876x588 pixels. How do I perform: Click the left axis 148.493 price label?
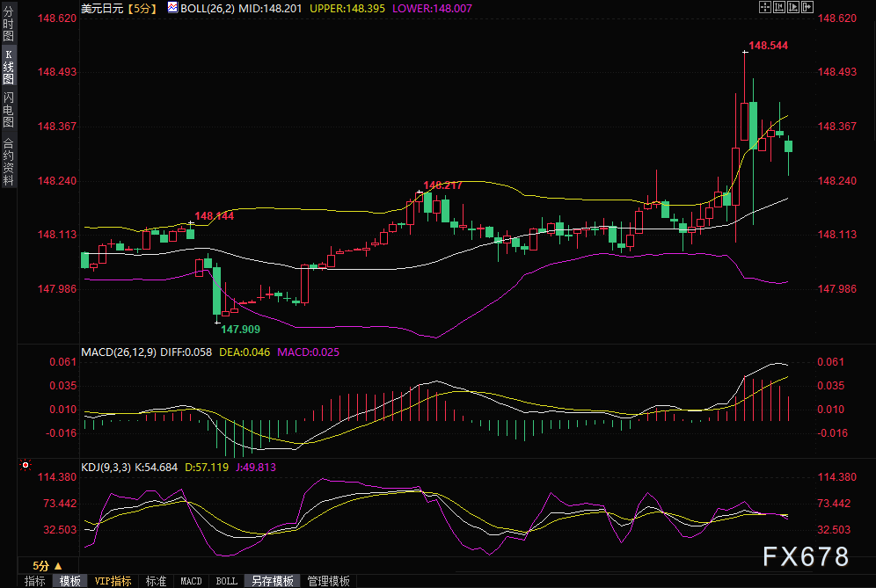(57, 72)
